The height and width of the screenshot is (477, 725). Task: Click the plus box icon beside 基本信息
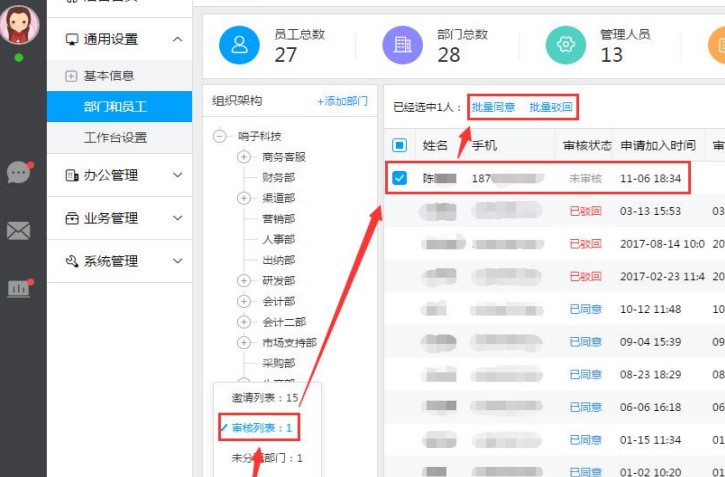coord(71,76)
